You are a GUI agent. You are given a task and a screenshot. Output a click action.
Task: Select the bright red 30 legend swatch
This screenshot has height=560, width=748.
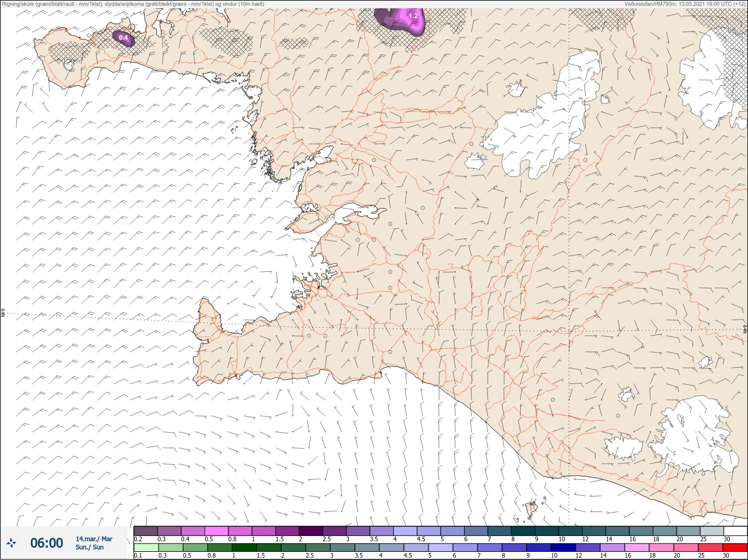(x=735, y=548)
